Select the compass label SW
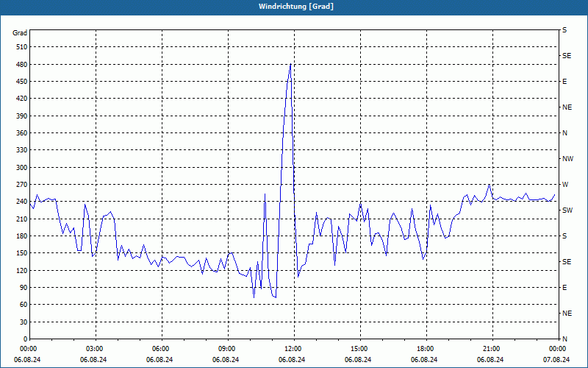This screenshot has width=588, height=368. pos(567,210)
